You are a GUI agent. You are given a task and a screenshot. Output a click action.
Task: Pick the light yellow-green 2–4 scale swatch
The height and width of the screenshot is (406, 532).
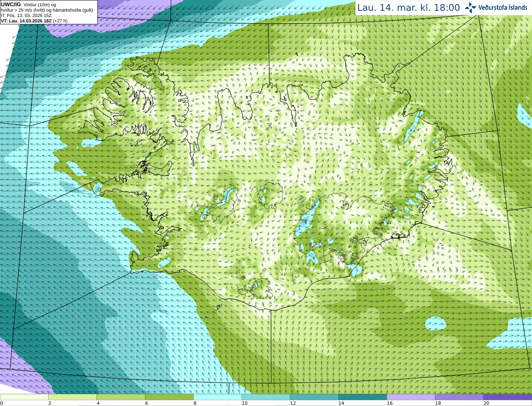click(72, 397)
